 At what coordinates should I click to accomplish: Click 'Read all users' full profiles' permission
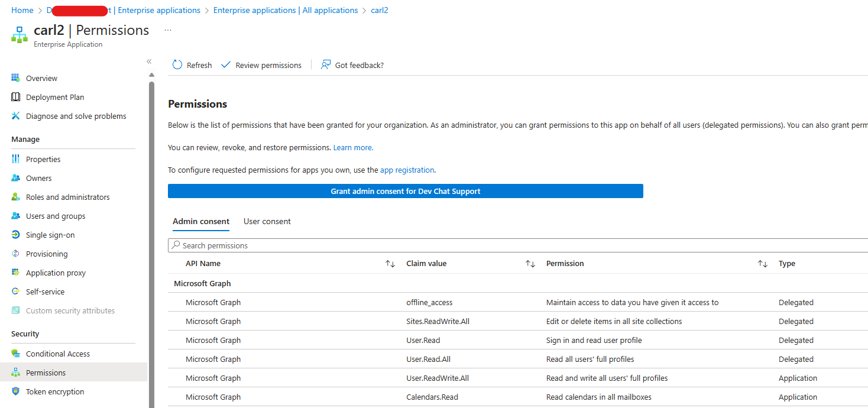click(x=590, y=359)
